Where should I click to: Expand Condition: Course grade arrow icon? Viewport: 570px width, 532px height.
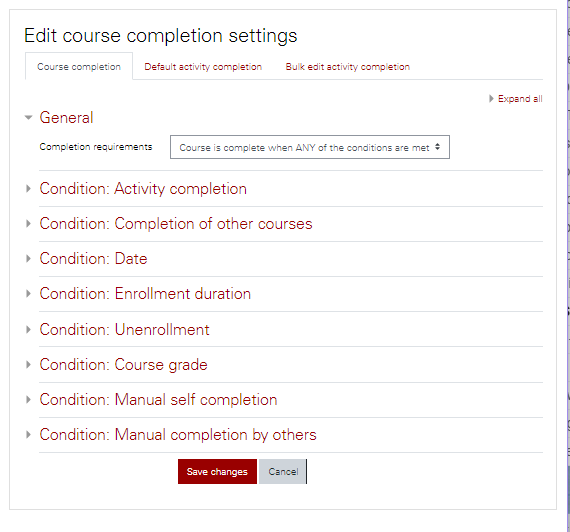(28, 364)
